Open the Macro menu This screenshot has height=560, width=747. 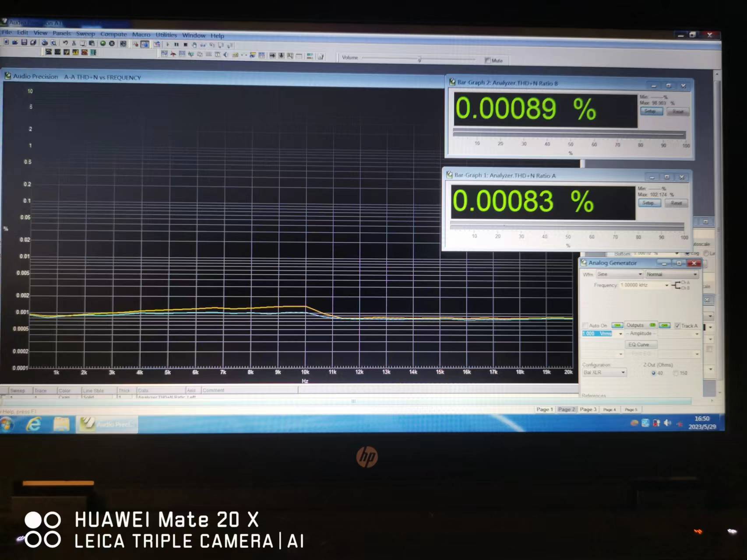[x=141, y=34]
